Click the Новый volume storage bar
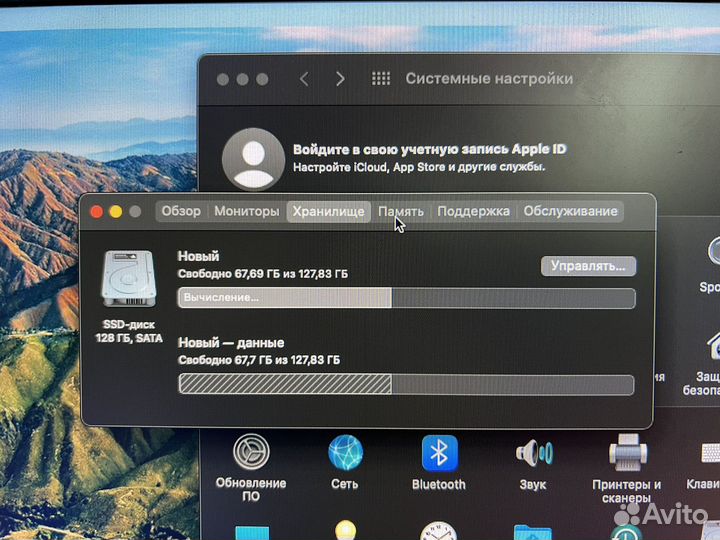Viewport: 720px width, 540px height. [406, 298]
